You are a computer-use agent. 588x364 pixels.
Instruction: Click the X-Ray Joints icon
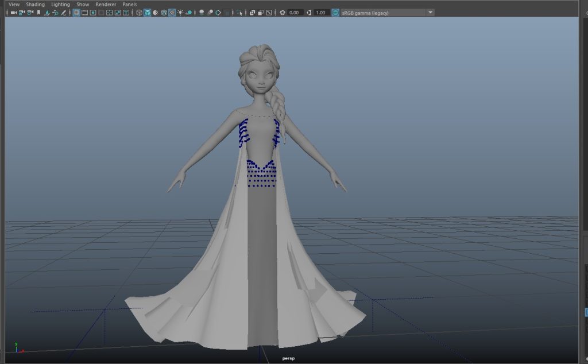click(x=269, y=13)
